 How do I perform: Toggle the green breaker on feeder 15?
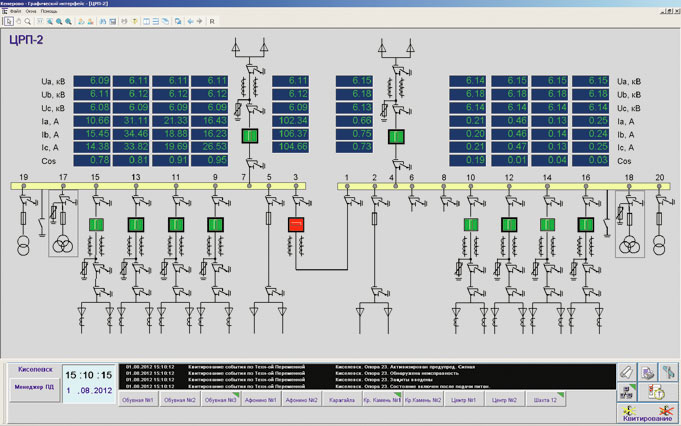click(x=96, y=225)
